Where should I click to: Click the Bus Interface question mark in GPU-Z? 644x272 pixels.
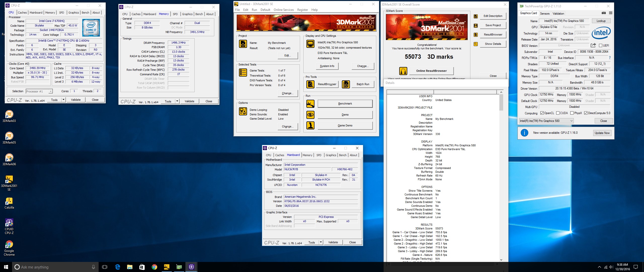tap(610, 58)
